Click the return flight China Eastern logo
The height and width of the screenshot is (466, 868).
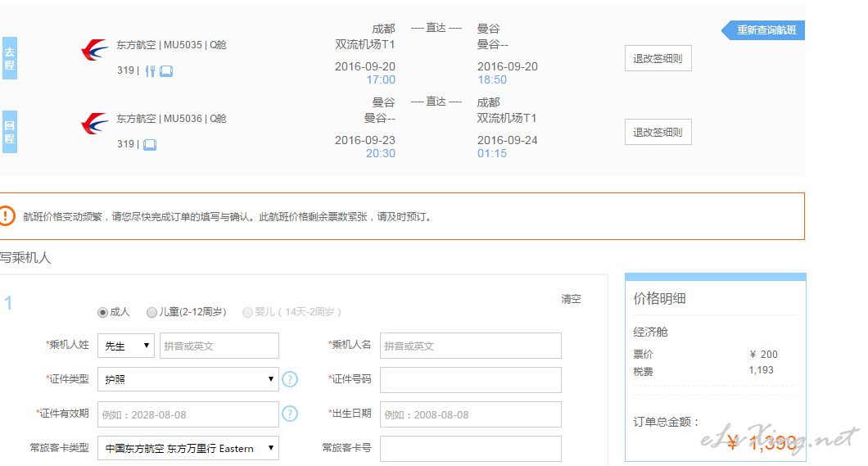[x=94, y=124]
